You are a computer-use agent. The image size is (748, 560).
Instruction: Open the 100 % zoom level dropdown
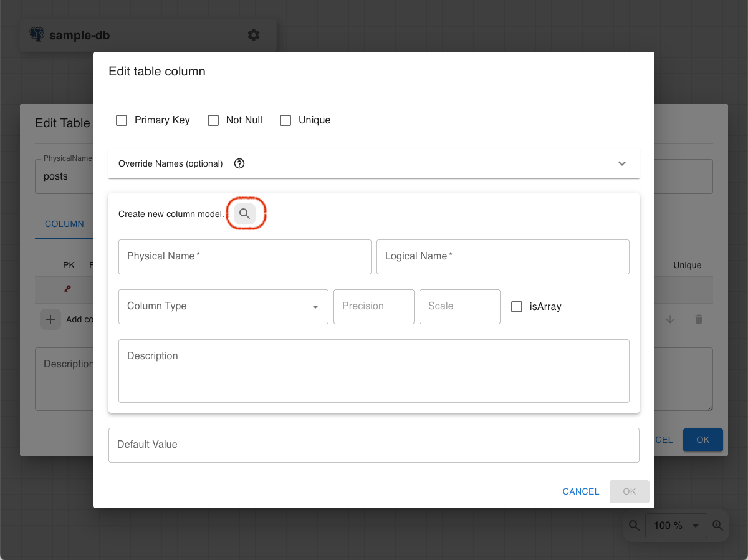[676, 525]
